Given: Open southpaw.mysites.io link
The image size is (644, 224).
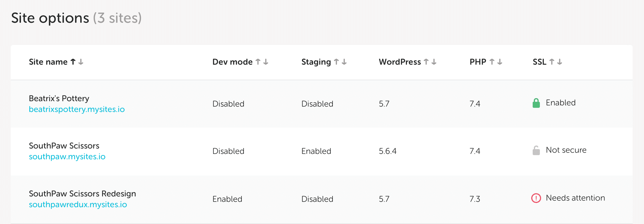Looking at the screenshot, I should [x=67, y=157].
